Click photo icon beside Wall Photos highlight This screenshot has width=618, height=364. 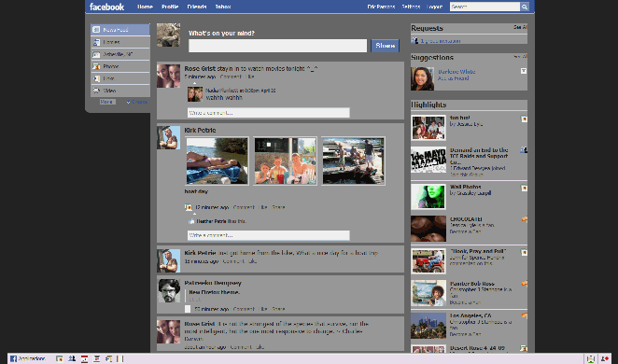(524, 188)
